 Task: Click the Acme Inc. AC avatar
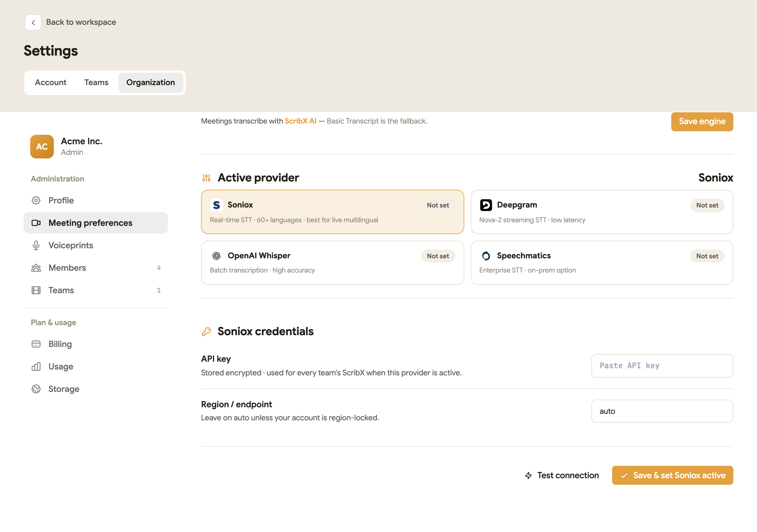[x=42, y=147]
